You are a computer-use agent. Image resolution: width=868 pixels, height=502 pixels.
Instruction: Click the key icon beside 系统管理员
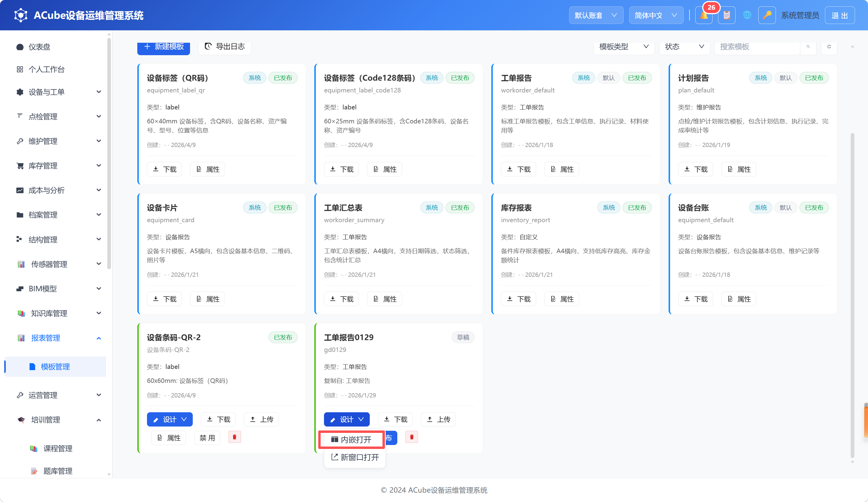pyautogui.click(x=767, y=15)
